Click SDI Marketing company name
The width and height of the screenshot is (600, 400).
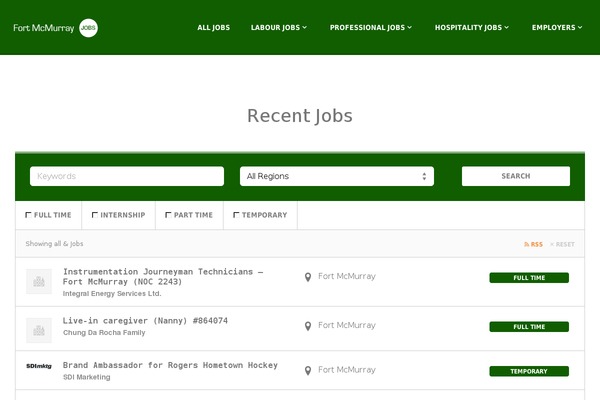(x=86, y=377)
